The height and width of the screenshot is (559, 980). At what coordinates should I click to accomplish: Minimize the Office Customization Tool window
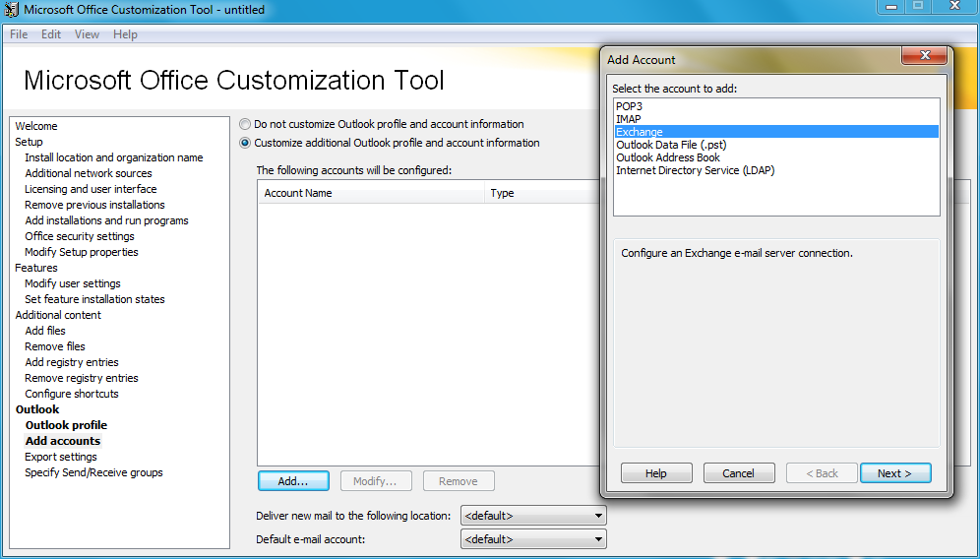click(891, 6)
